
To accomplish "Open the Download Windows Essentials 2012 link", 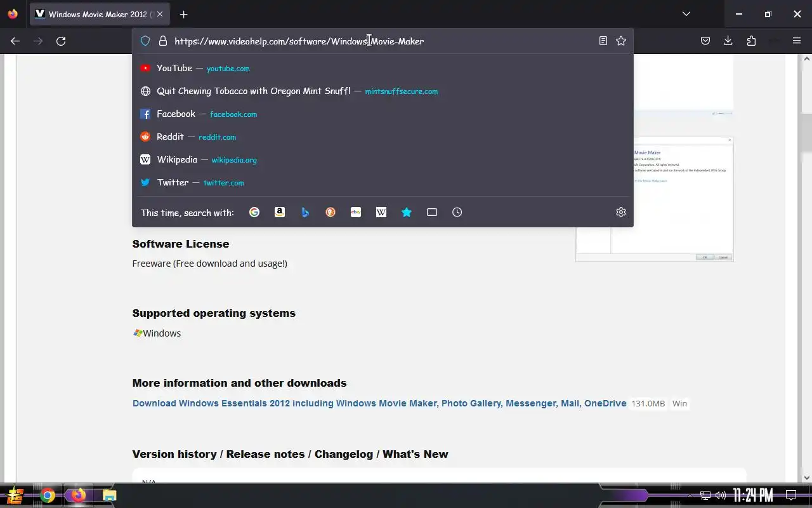I will [x=379, y=403].
